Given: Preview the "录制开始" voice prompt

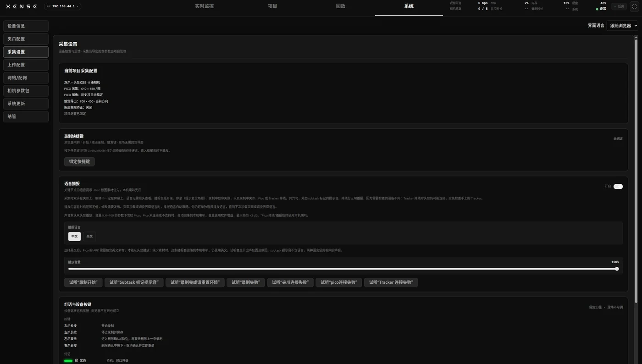Looking at the screenshot, I should point(83,282).
